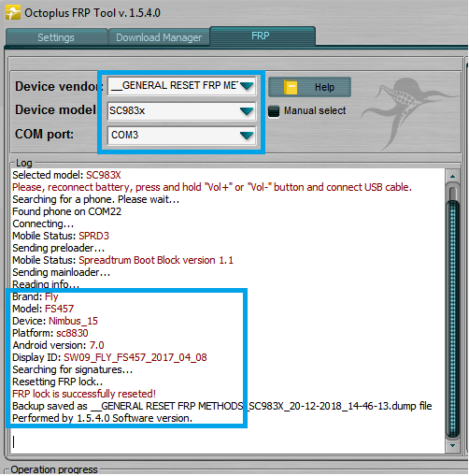The image size is (469, 476).
Task: Click the 'Spreadtrum Boot Block version 1.1' line
Action: (x=122, y=260)
